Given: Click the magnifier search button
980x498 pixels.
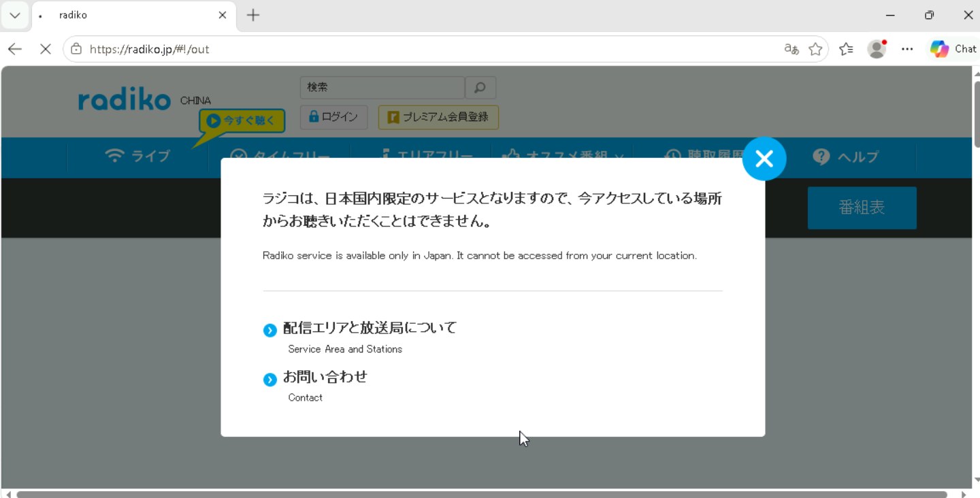Looking at the screenshot, I should click(x=480, y=88).
